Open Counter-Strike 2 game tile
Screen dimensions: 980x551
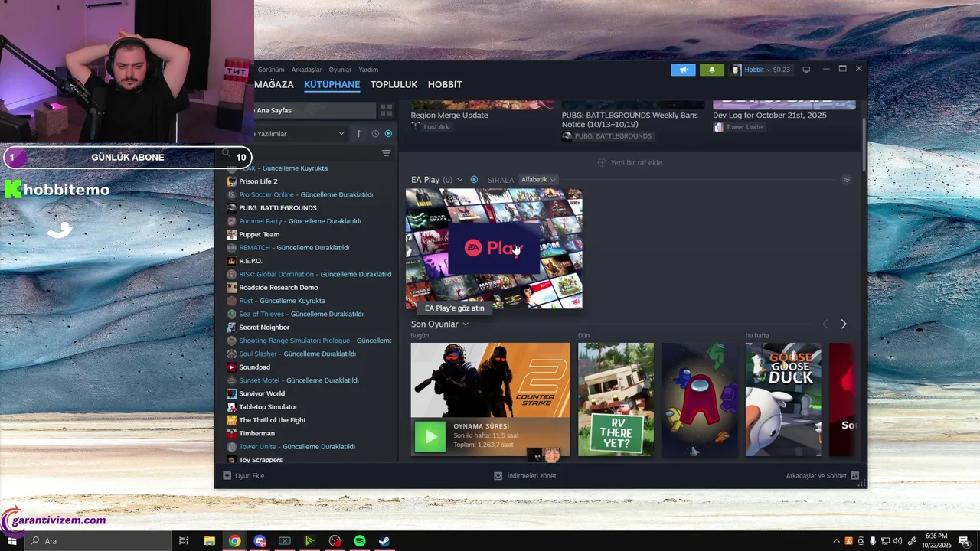click(x=490, y=380)
